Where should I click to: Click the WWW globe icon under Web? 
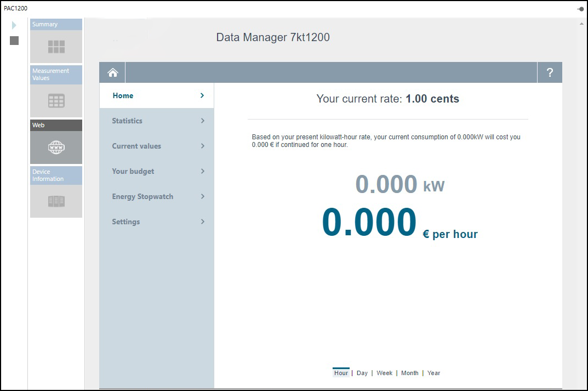(x=55, y=146)
